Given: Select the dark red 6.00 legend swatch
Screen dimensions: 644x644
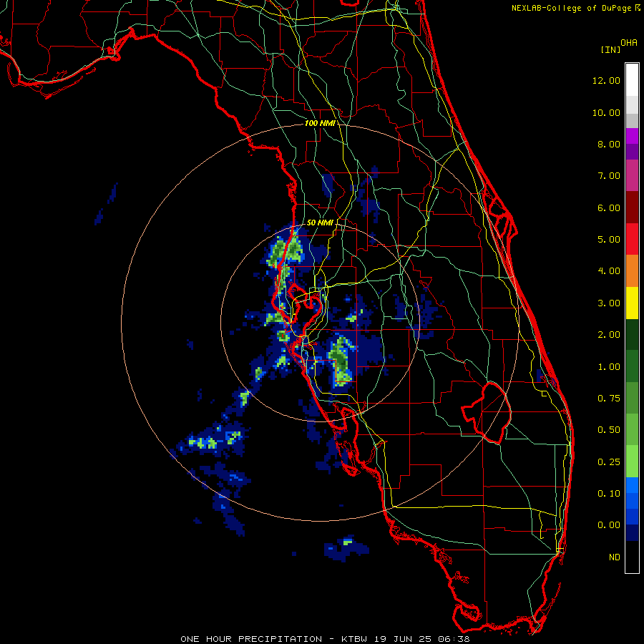Looking at the screenshot, I should click(632, 207).
